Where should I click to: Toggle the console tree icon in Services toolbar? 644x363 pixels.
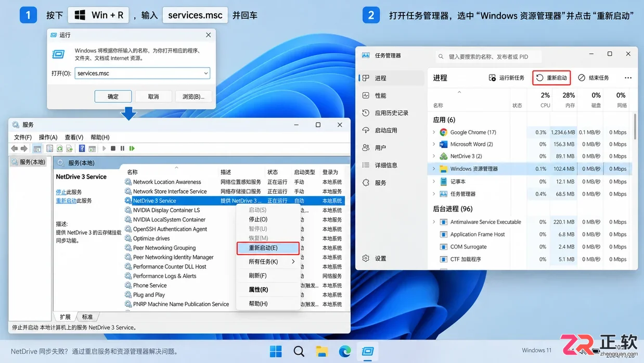[37, 148]
